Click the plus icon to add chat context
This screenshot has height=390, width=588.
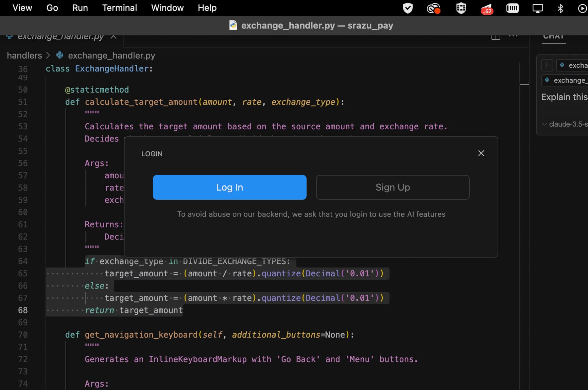click(547, 65)
